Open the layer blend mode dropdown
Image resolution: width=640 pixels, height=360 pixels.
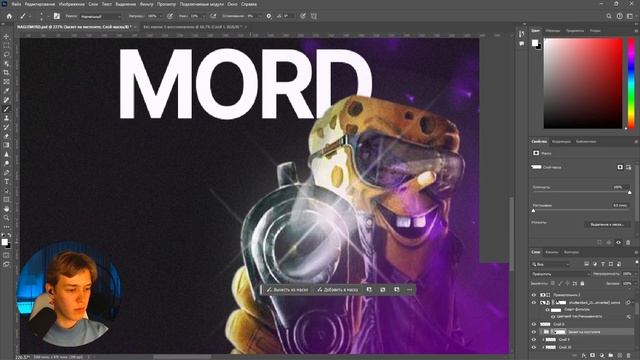click(561, 274)
